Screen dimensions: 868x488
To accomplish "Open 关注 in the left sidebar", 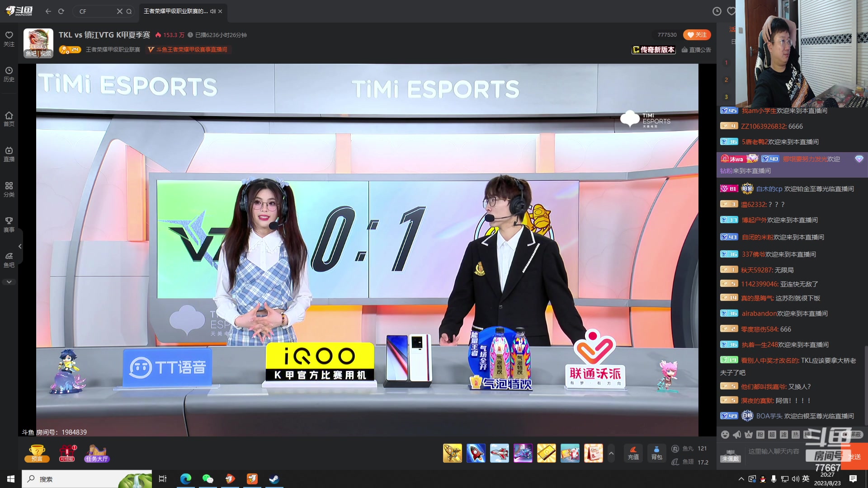I will coord(9,39).
